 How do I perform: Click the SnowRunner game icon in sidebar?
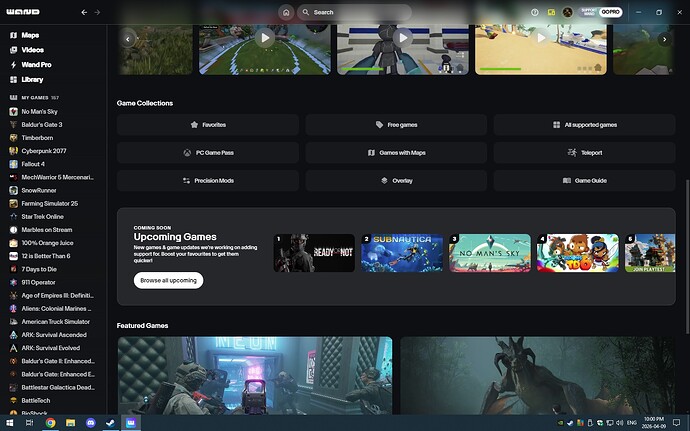tap(14, 191)
